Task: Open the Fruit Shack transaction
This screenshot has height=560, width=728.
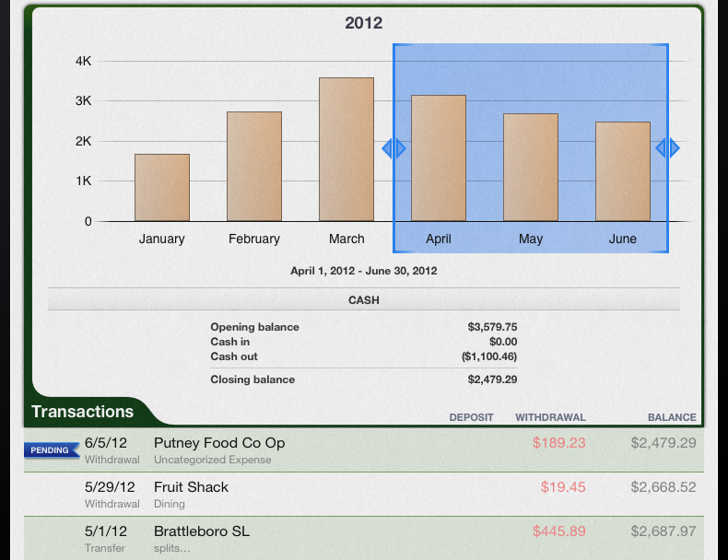Action: click(x=191, y=487)
